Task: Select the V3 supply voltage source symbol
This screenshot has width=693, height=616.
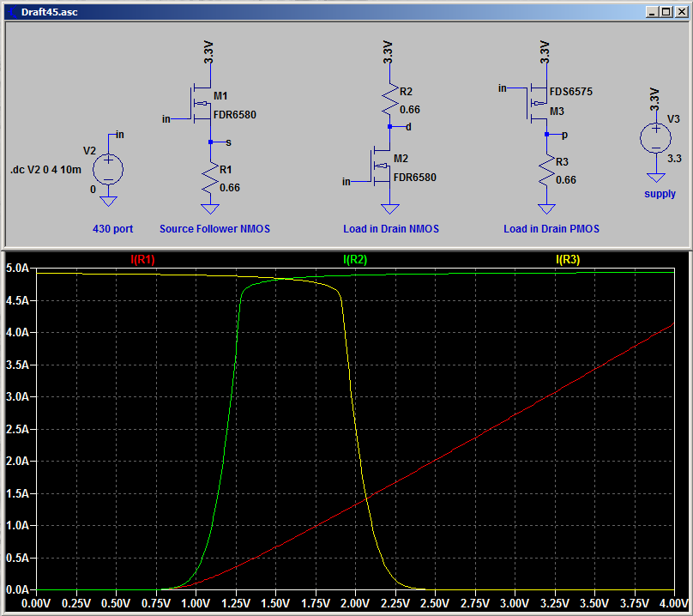Action: [656, 137]
